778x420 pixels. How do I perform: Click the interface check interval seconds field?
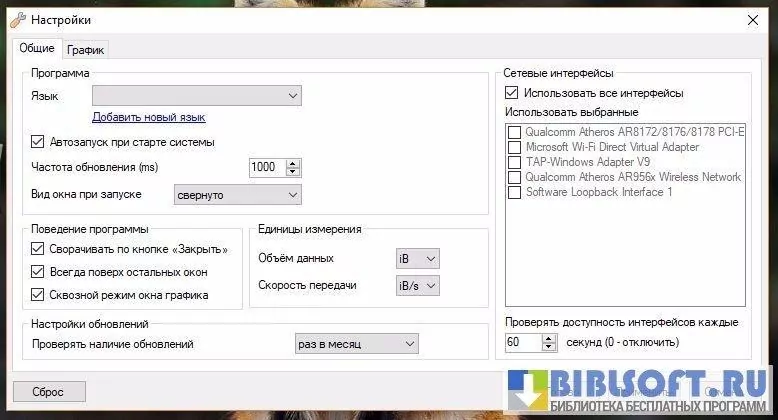click(522, 343)
